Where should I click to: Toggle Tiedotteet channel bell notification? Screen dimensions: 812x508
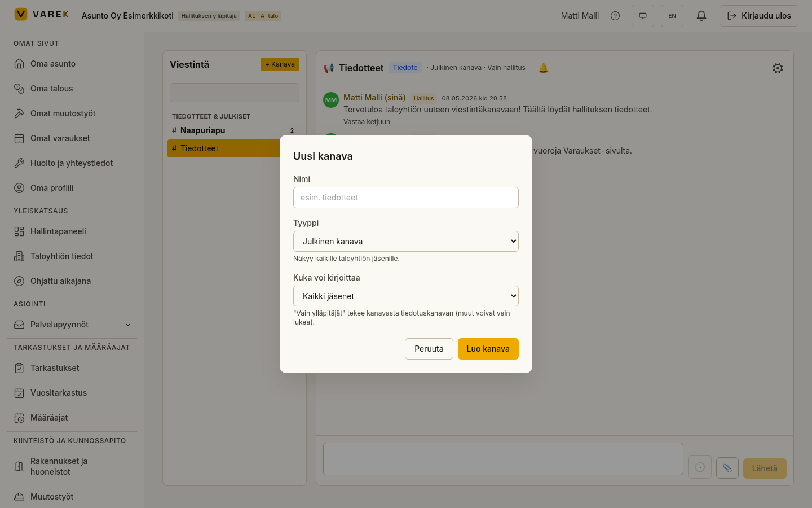544,68
